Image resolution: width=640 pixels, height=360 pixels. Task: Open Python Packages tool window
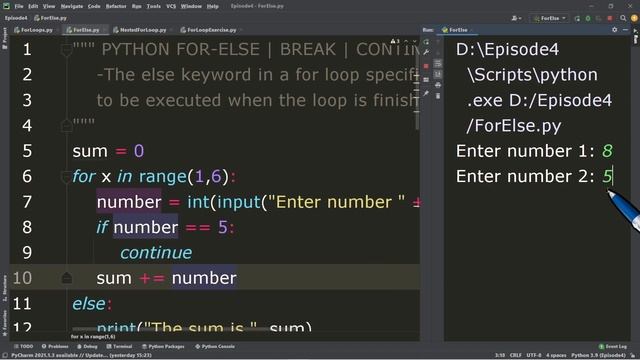pyautogui.click(x=163, y=346)
